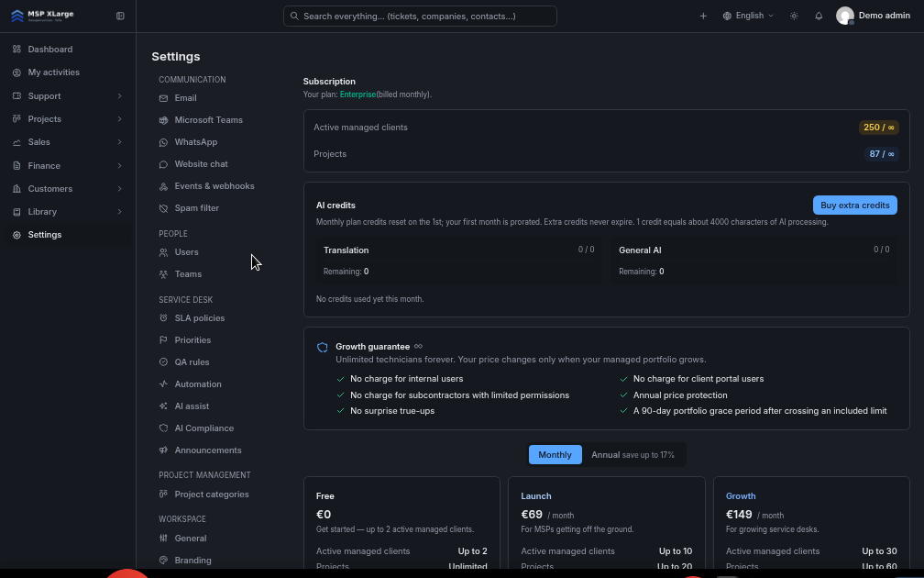Click Buy extra credits button
The height and width of the screenshot is (578, 924).
pyautogui.click(x=854, y=206)
